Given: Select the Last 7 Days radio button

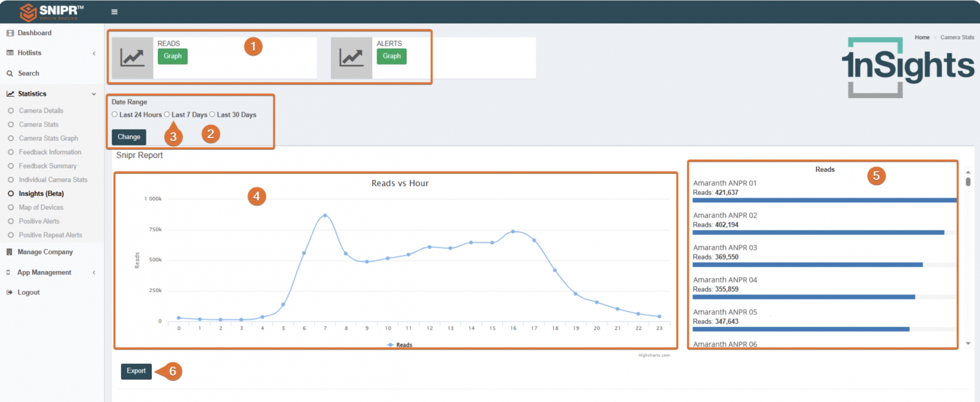Looking at the screenshot, I should (167, 114).
